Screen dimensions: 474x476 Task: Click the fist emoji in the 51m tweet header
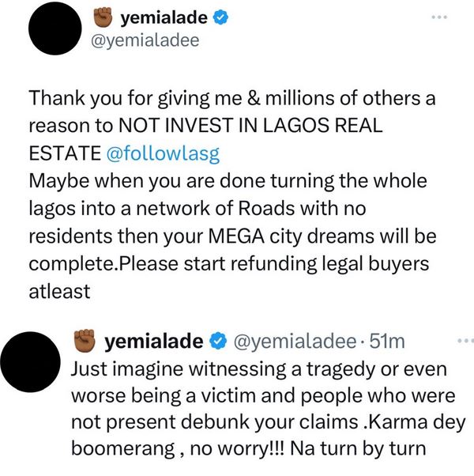[x=85, y=341]
